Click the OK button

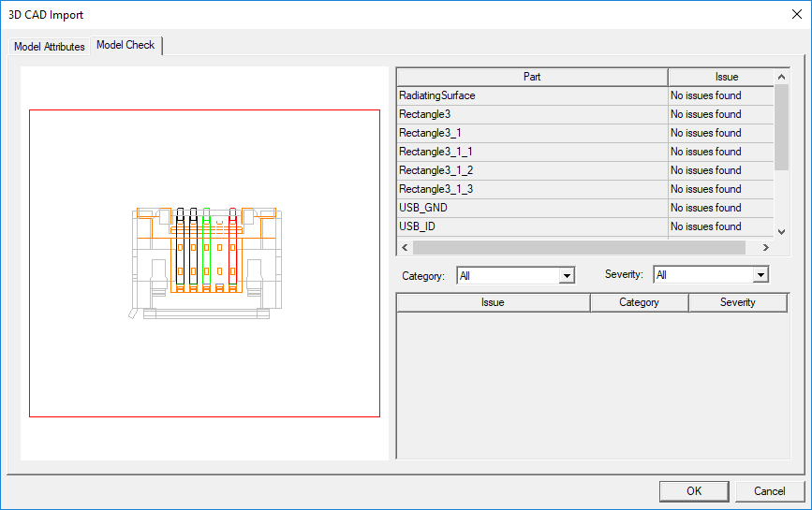pos(693,491)
